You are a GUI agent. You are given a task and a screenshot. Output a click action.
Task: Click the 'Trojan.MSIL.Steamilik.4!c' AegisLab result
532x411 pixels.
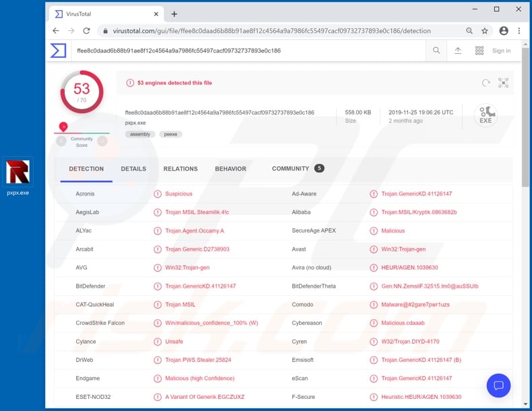pyautogui.click(x=197, y=212)
